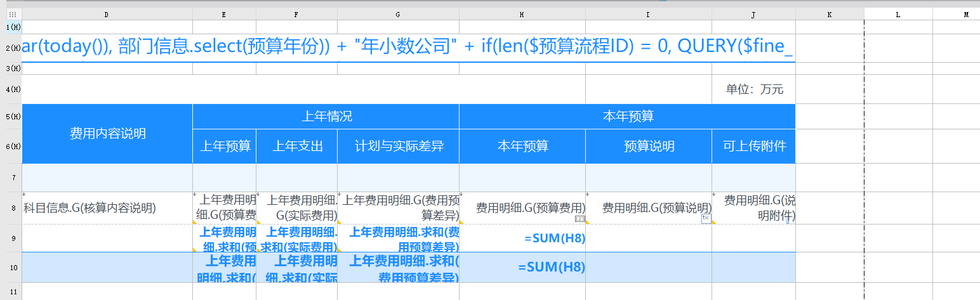Click the select-all grid corner icon
The image size is (980, 300).
[12, 14]
